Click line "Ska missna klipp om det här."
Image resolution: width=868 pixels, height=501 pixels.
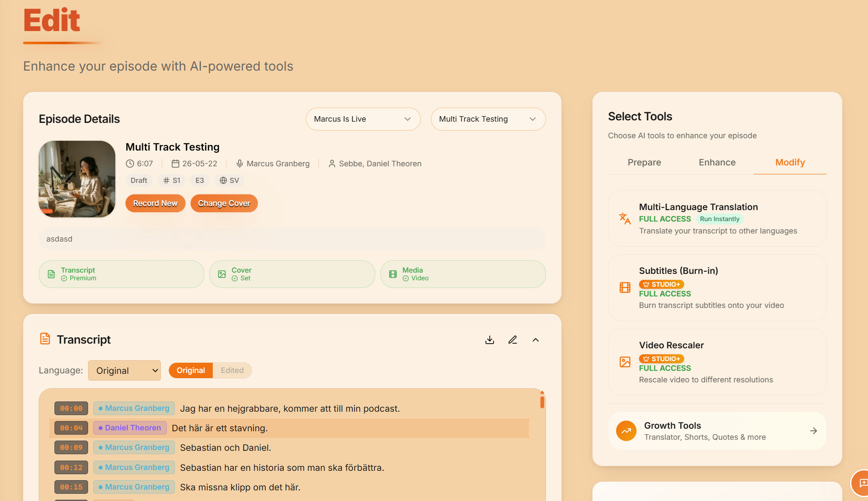(x=240, y=487)
